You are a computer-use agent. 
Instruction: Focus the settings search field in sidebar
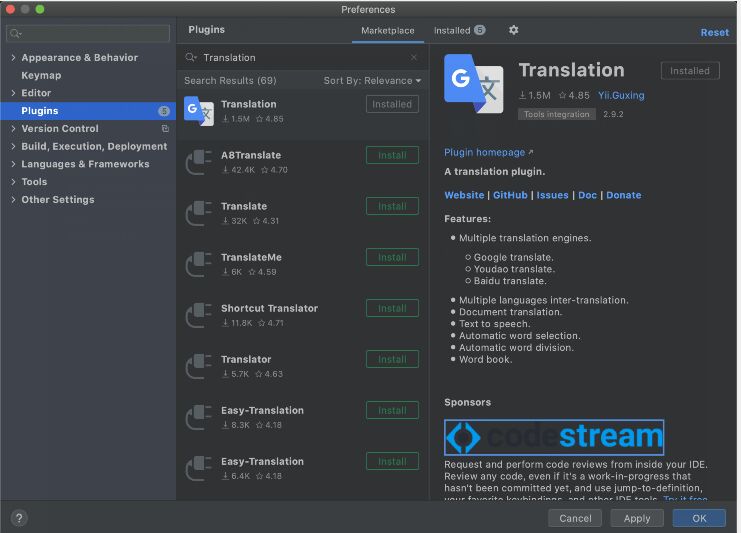tap(88, 33)
